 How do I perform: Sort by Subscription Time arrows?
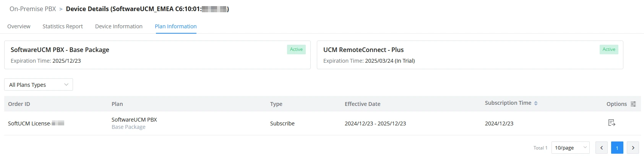536,103
